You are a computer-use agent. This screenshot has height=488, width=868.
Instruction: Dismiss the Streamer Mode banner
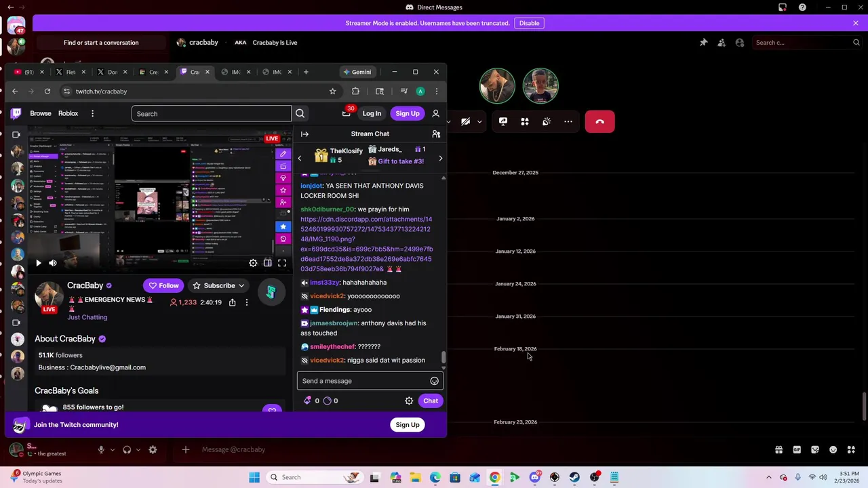coord(856,23)
